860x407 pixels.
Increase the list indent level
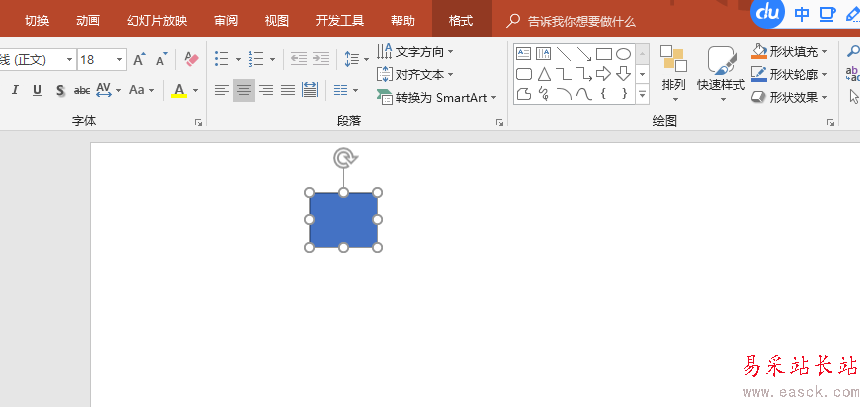[x=321, y=59]
